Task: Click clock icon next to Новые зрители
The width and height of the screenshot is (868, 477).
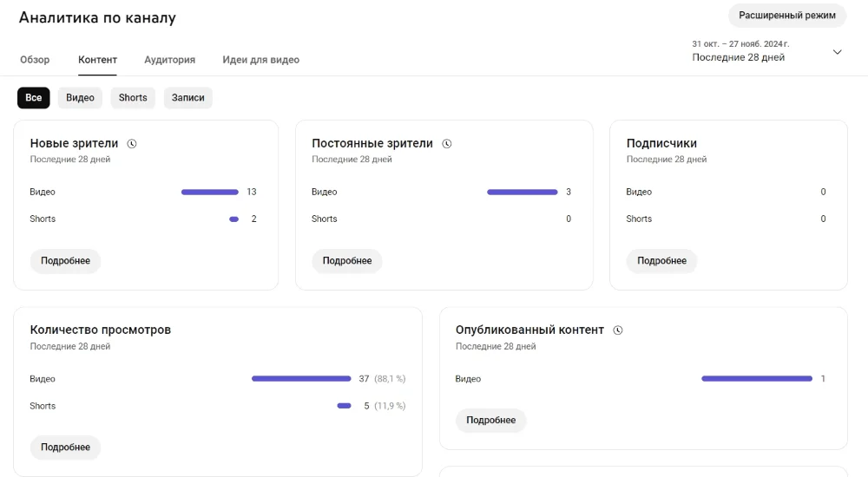Action: coord(132,144)
